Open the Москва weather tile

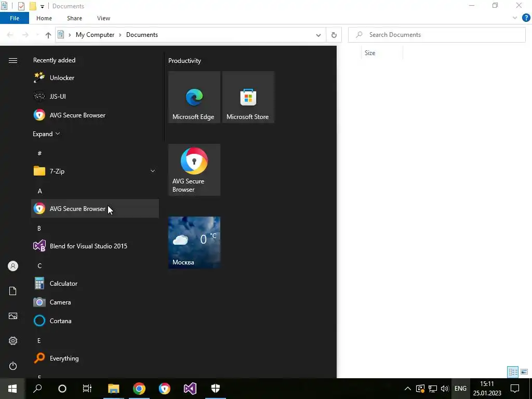pos(194,242)
